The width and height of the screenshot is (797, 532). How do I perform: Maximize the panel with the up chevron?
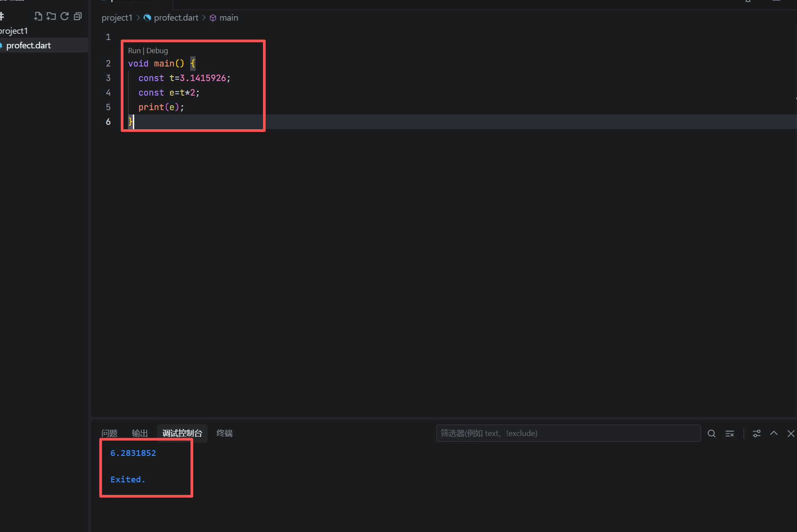coord(774,433)
